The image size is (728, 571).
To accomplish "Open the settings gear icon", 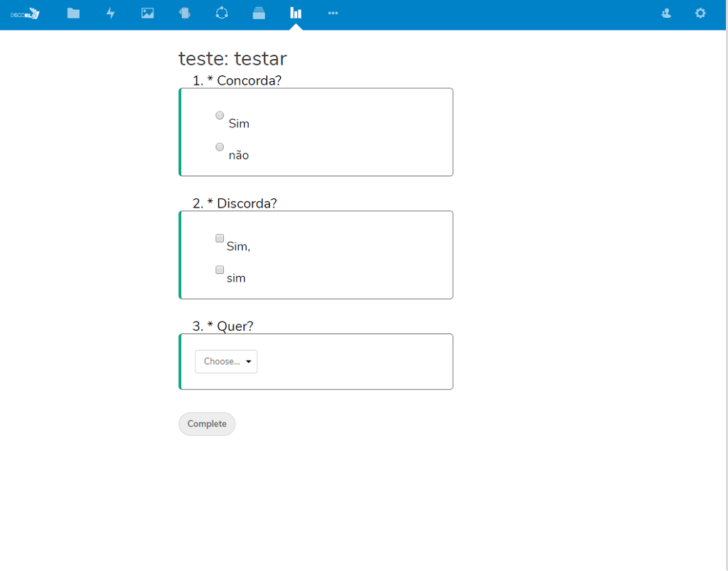I will coord(700,13).
